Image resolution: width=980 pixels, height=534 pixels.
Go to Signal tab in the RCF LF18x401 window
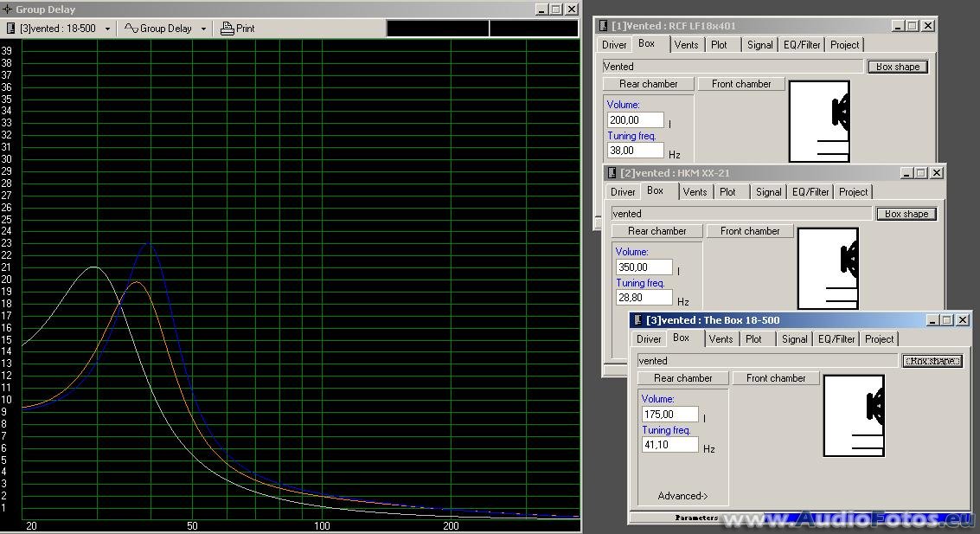[760, 44]
